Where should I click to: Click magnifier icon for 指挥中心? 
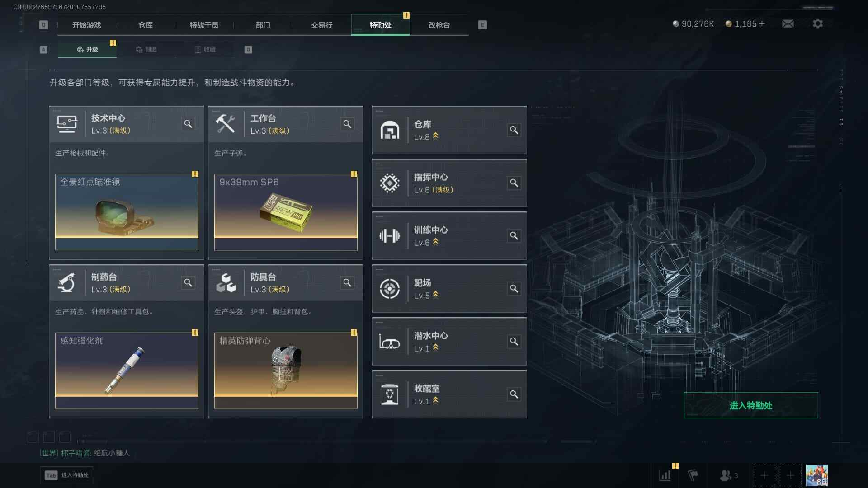tap(514, 183)
